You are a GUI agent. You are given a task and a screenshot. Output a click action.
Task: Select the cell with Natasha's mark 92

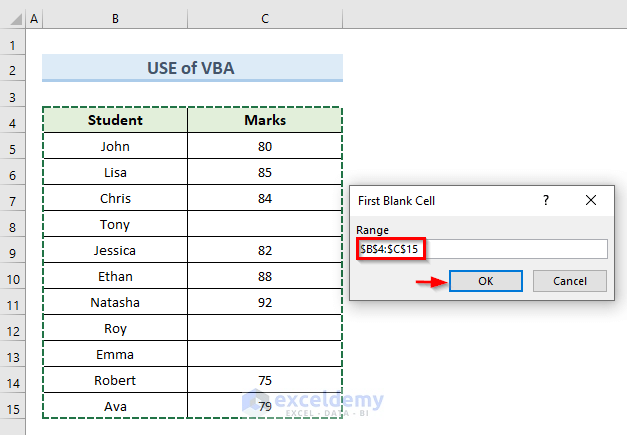[265, 303]
